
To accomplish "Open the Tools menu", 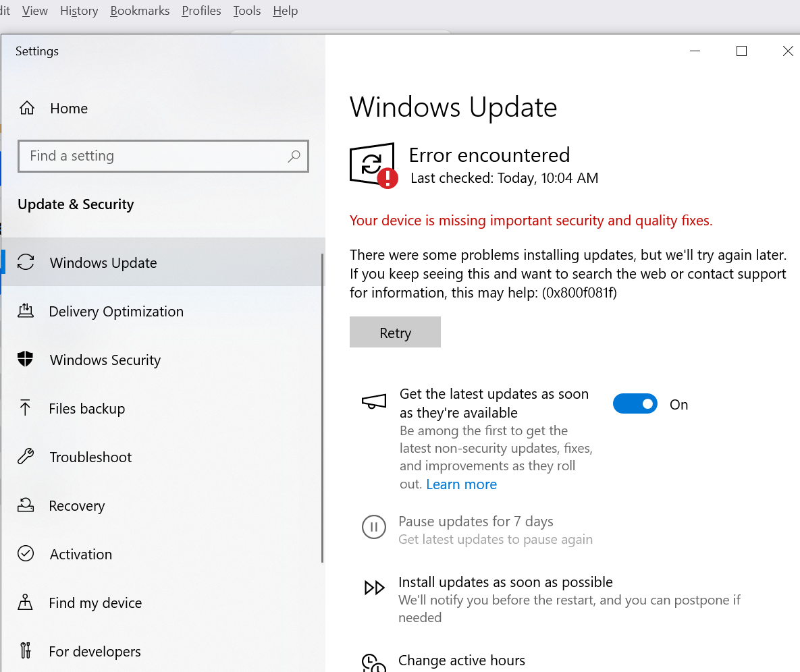I will click(247, 11).
